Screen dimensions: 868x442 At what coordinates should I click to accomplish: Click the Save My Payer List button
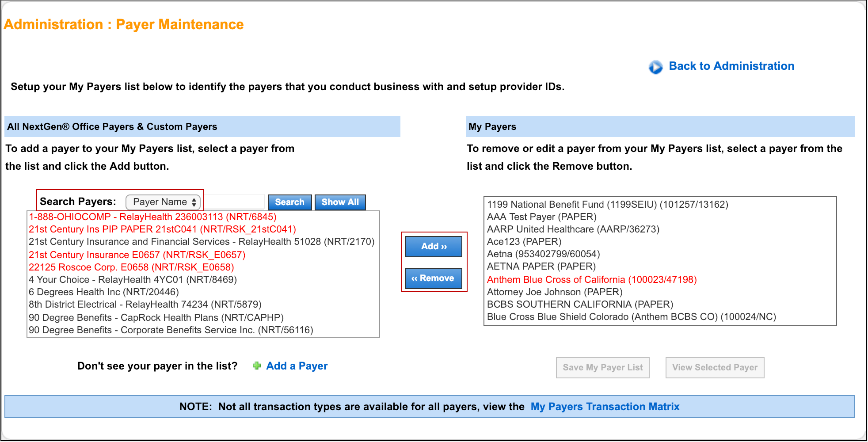point(603,367)
